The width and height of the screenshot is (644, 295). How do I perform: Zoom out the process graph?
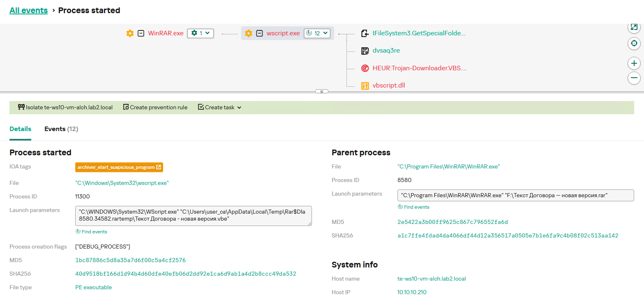(x=634, y=78)
